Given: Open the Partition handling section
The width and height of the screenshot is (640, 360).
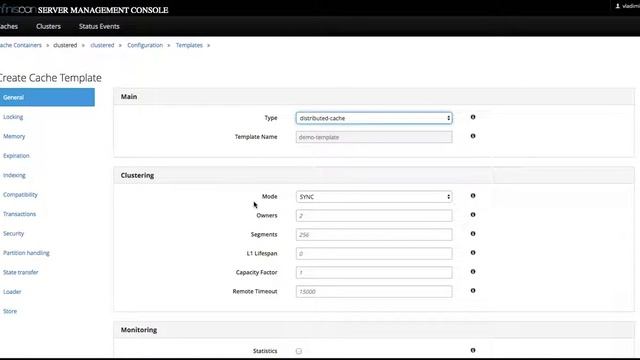Looking at the screenshot, I should coord(26,253).
